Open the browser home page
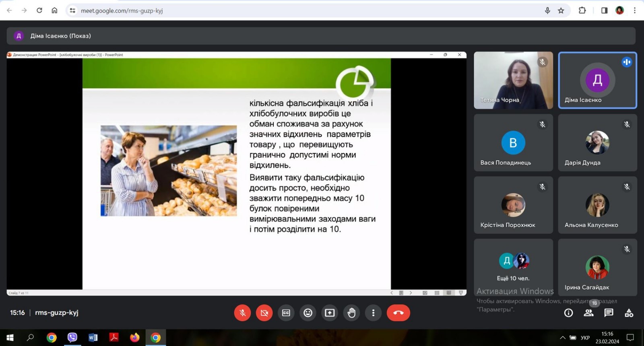Viewport: 644px width, 346px height. [x=54, y=10]
